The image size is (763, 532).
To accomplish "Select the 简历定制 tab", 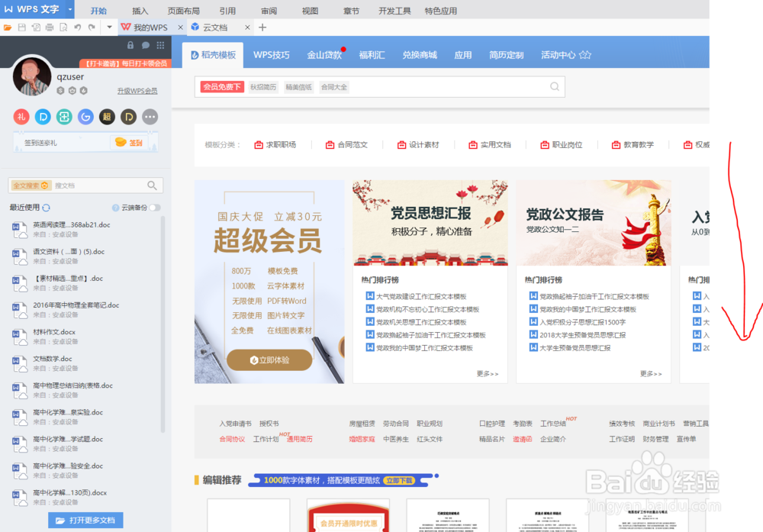I will pos(506,55).
